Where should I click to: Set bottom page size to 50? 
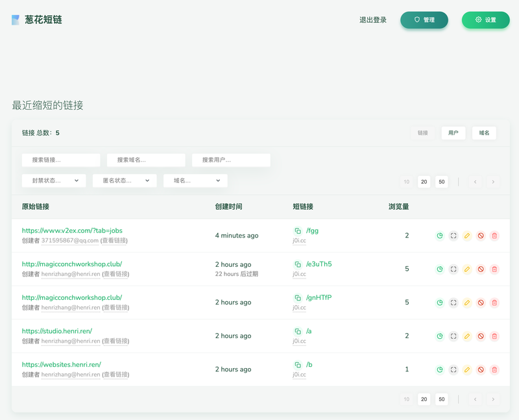click(x=442, y=399)
